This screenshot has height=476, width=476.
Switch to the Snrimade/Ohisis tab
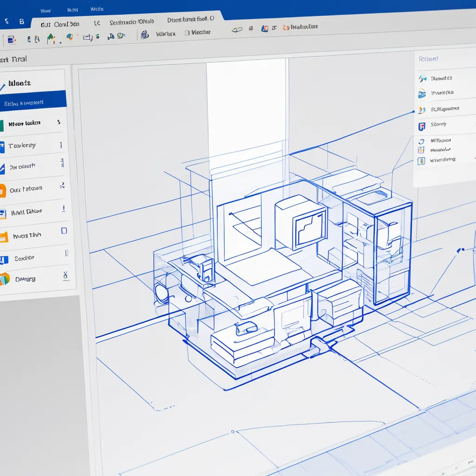(x=132, y=22)
